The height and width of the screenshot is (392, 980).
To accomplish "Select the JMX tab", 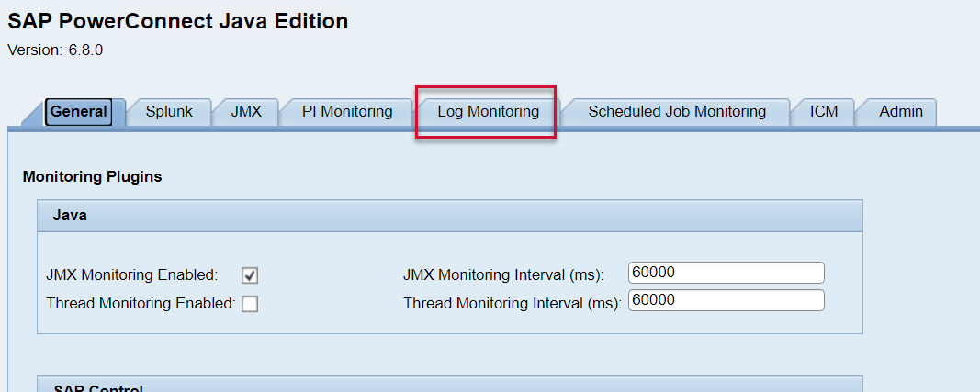I will (x=246, y=112).
